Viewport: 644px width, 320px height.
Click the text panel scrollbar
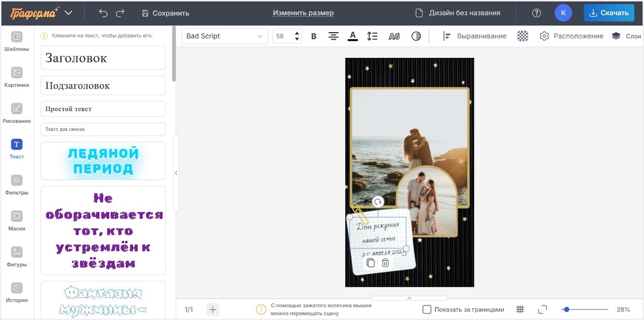[x=174, y=54]
